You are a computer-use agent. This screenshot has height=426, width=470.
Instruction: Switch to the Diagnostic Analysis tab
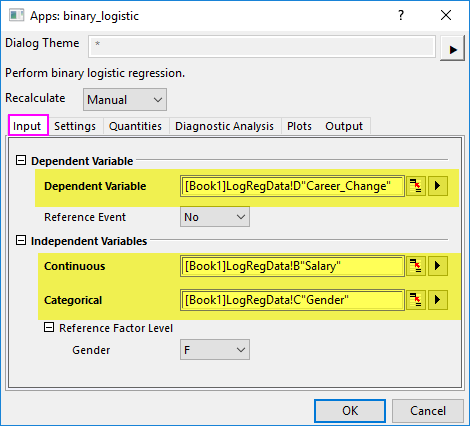224,126
